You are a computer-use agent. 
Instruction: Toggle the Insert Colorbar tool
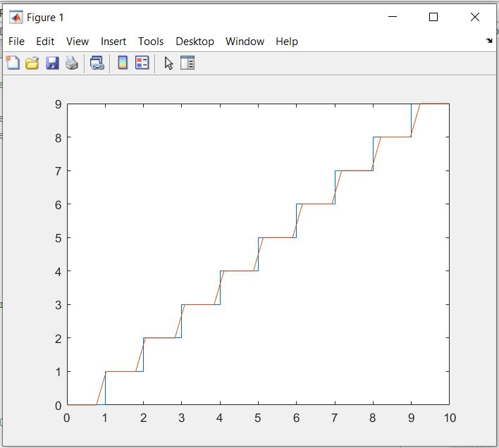(123, 63)
